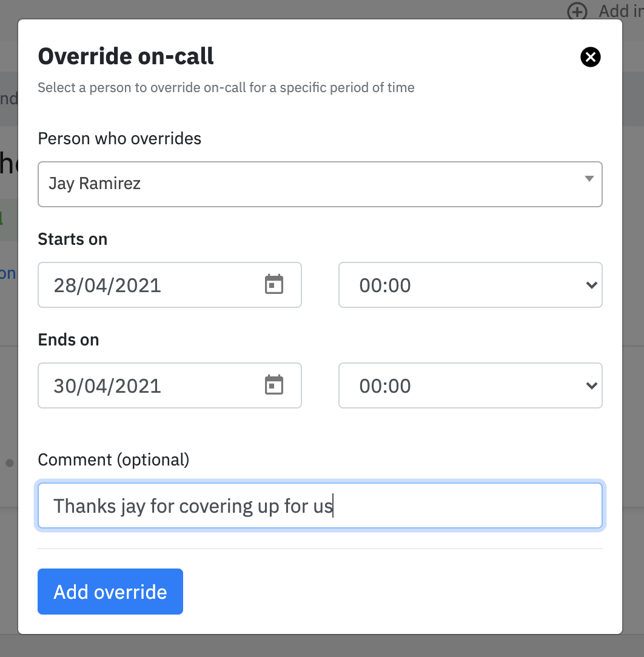Click the Add override button
Viewport: 644px width, 657px height.
(x=110, y=592)
